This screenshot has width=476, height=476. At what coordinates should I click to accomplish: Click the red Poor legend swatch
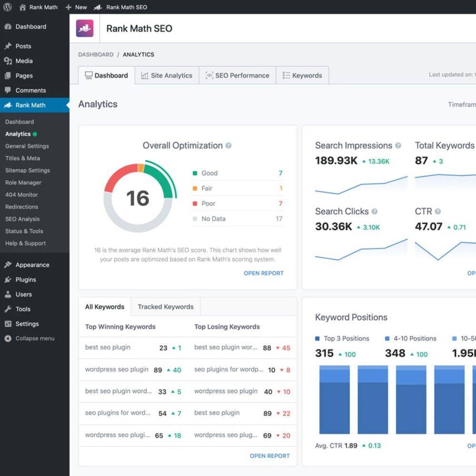click(195, 204)
